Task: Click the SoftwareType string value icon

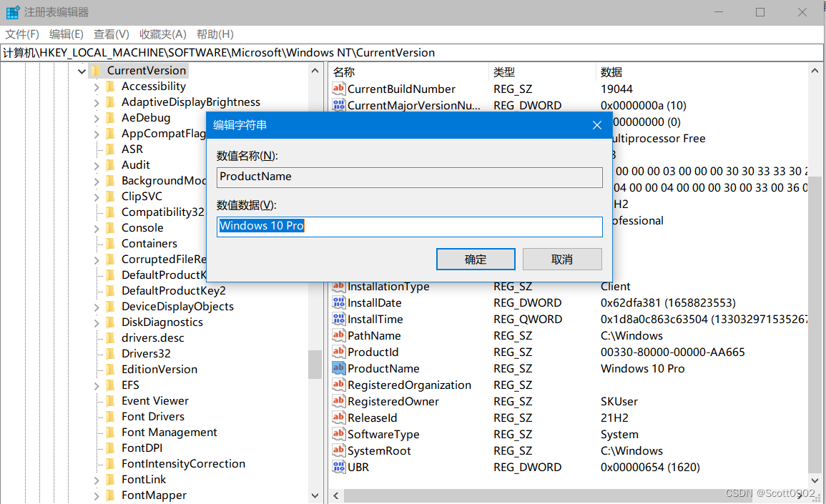Action: [339, 434]
